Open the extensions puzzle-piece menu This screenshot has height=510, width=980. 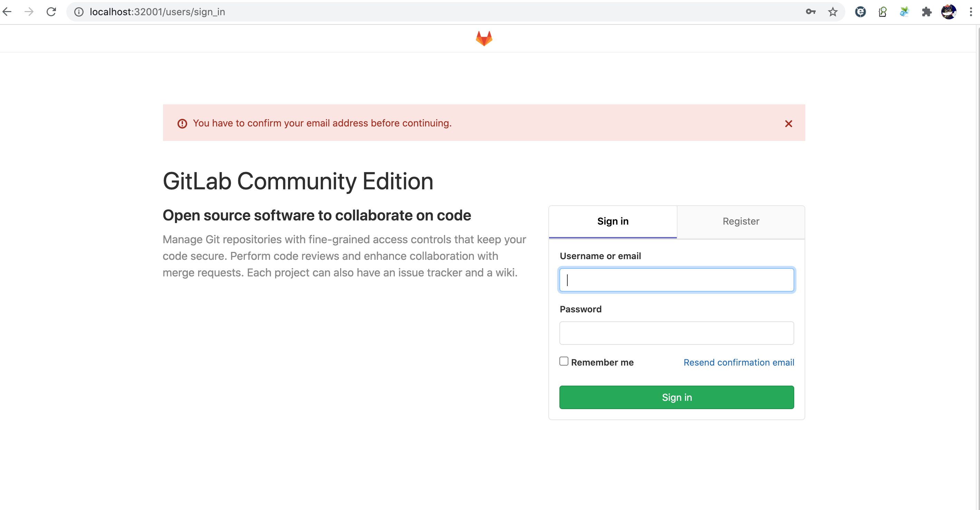click(927, 12)
